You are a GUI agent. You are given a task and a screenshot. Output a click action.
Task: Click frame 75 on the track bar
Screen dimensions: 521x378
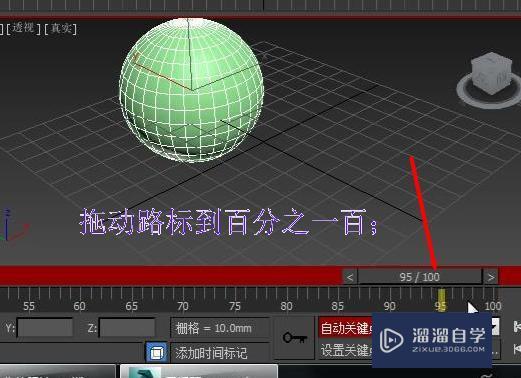tap(234, 306)
